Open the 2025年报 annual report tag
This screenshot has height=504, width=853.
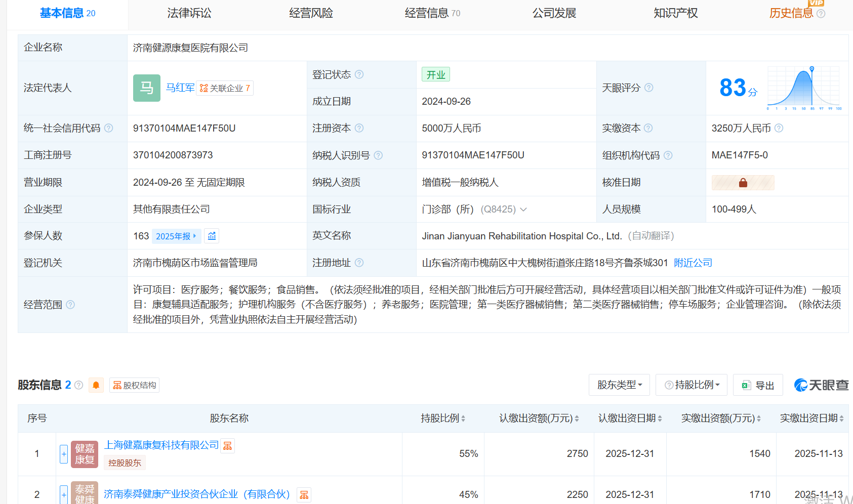(x=176, y=236)
